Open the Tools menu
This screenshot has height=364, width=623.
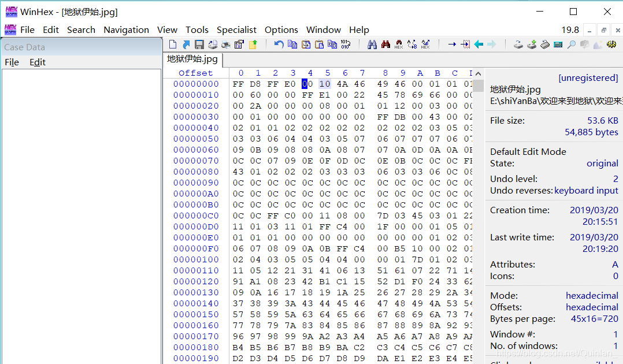tap(197, 30)
